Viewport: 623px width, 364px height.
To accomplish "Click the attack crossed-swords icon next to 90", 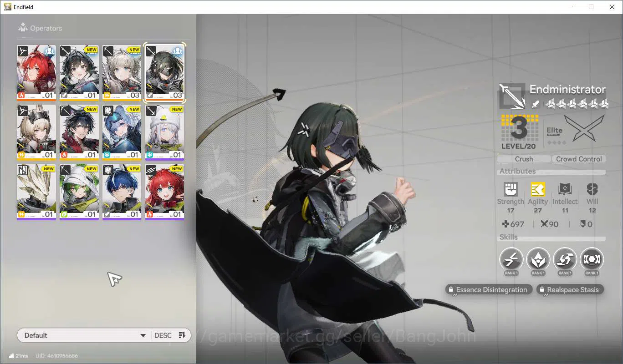I will tap(544, 224).
